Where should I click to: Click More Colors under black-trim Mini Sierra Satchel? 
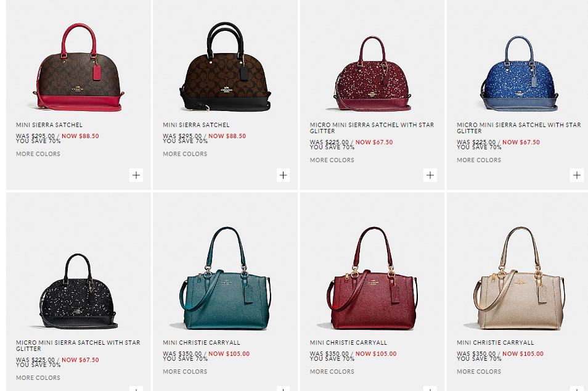[x=185, y=154]
